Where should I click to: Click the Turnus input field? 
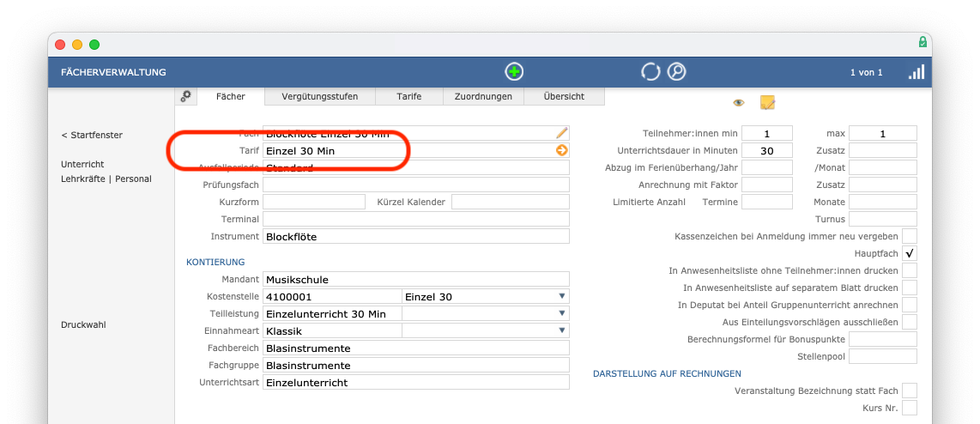[882, 219]
